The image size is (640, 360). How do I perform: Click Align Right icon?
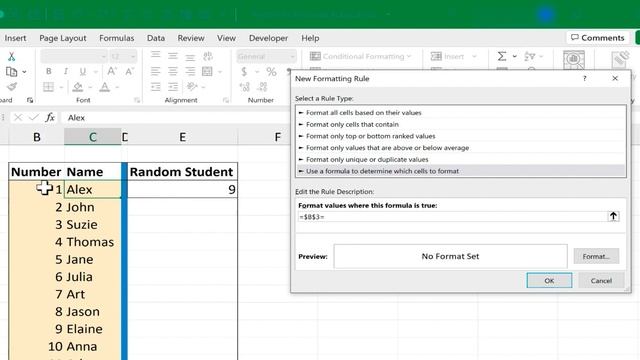click(190, 71)
